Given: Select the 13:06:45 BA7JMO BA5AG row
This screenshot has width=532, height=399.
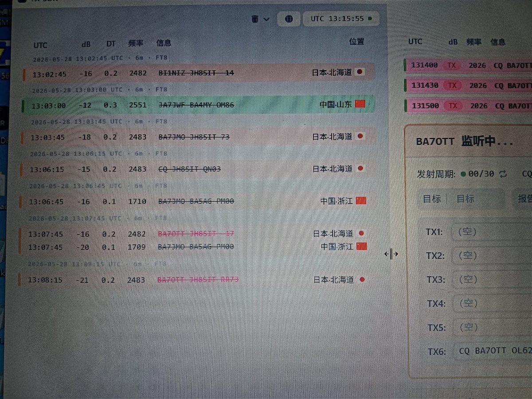Looking at the screenshot, I should (x=198, y=201).
